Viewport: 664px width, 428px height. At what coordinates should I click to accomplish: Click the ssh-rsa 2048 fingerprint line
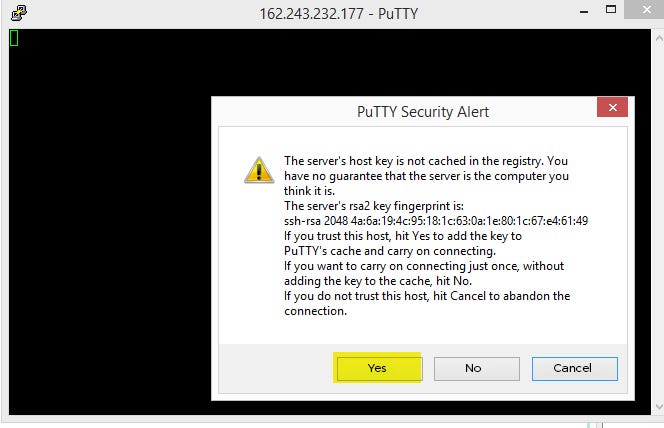click(x=436, y=221)
